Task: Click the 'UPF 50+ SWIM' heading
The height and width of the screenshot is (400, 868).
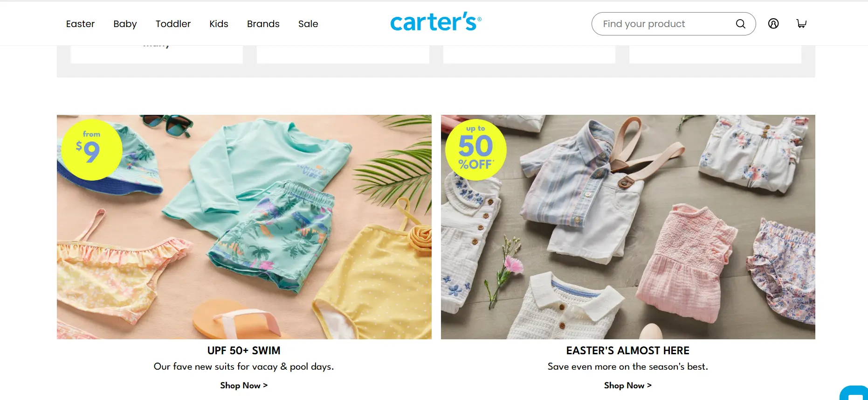Action: pyautogui.click(x=244, y=351)
